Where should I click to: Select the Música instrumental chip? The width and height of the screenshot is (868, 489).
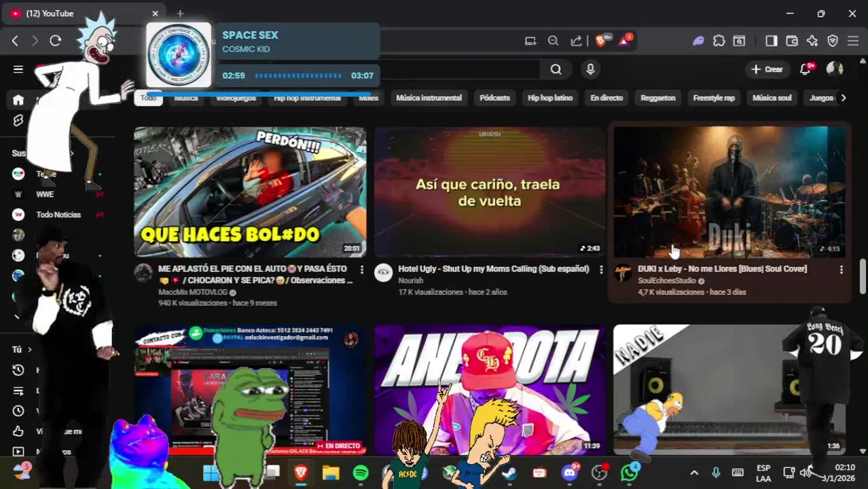[429, 98]
